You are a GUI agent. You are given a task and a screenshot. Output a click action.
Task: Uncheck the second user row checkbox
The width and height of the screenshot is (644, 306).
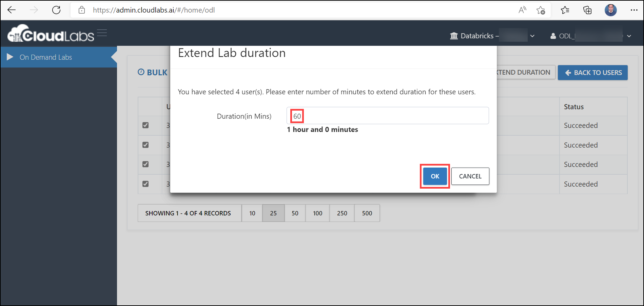pos(145,145)
